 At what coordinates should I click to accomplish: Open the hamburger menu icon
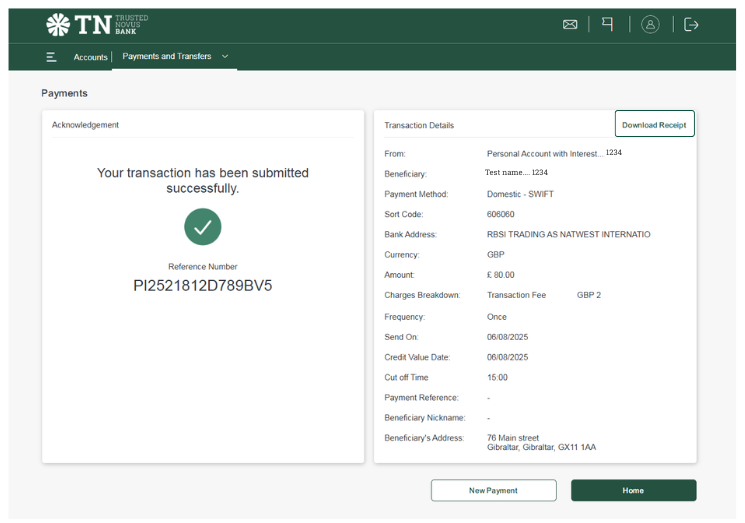tap(51, 57)
